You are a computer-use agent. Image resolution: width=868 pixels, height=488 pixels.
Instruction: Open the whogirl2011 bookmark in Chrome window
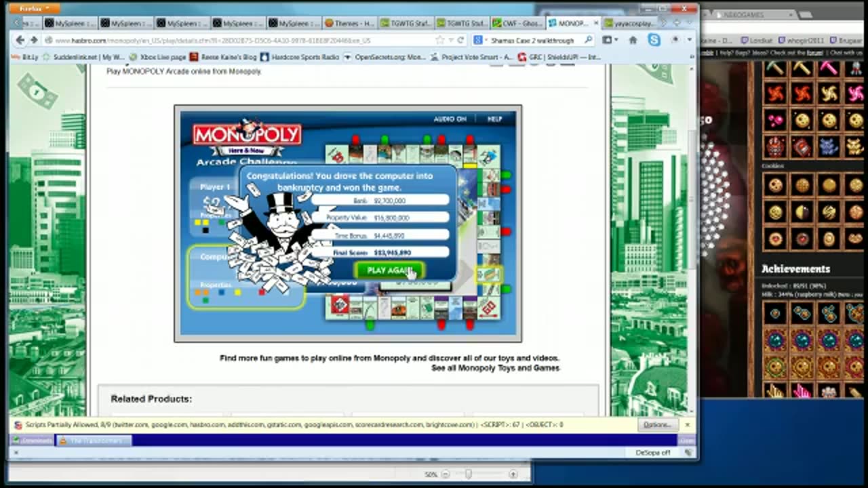(802, 40)
